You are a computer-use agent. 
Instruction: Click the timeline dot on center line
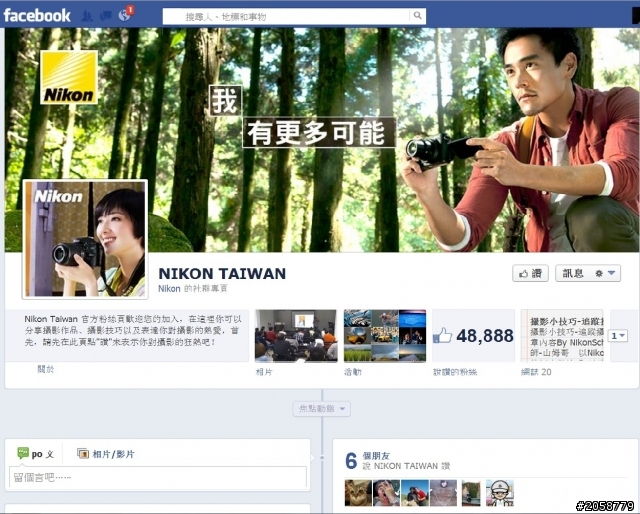[322, 458]
